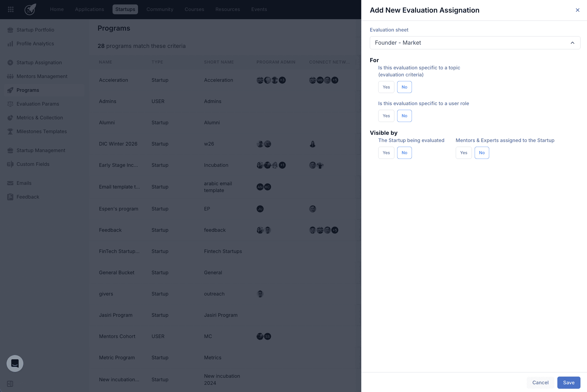Enable Yes for topic-specific evaluation
The height and width of the screenshot is (392, 587).
(x=386, y=87)
